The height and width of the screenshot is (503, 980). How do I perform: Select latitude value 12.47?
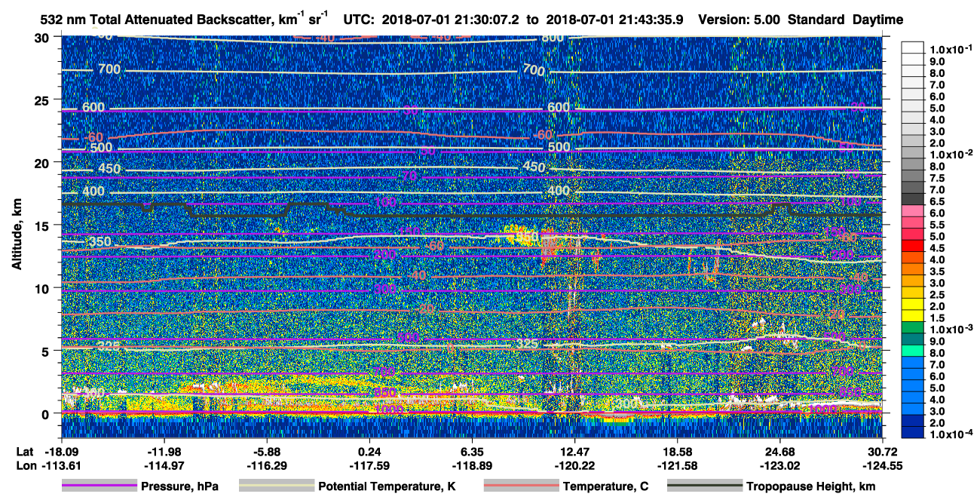(574, 450)
